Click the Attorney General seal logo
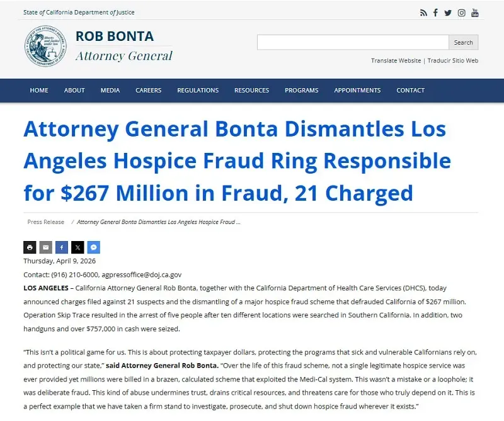The height and width of the screenshot is (421, 504). click(x=45, y=46)
